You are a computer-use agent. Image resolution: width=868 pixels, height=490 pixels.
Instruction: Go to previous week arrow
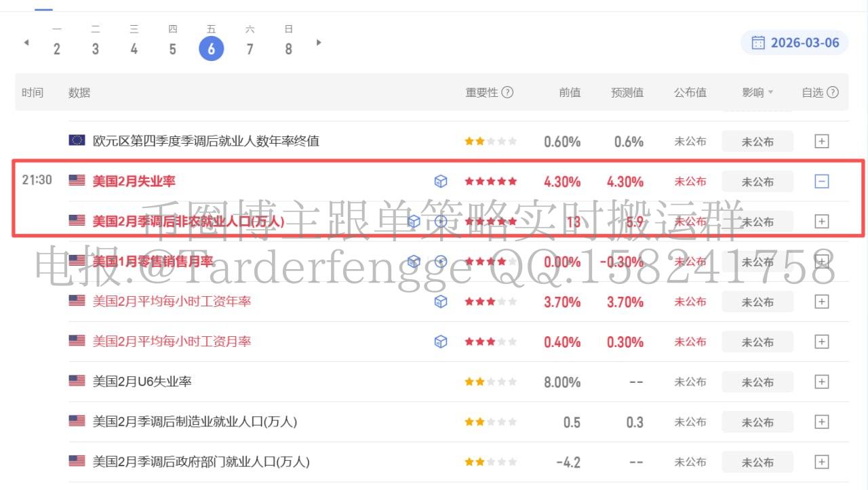[26, 43]
